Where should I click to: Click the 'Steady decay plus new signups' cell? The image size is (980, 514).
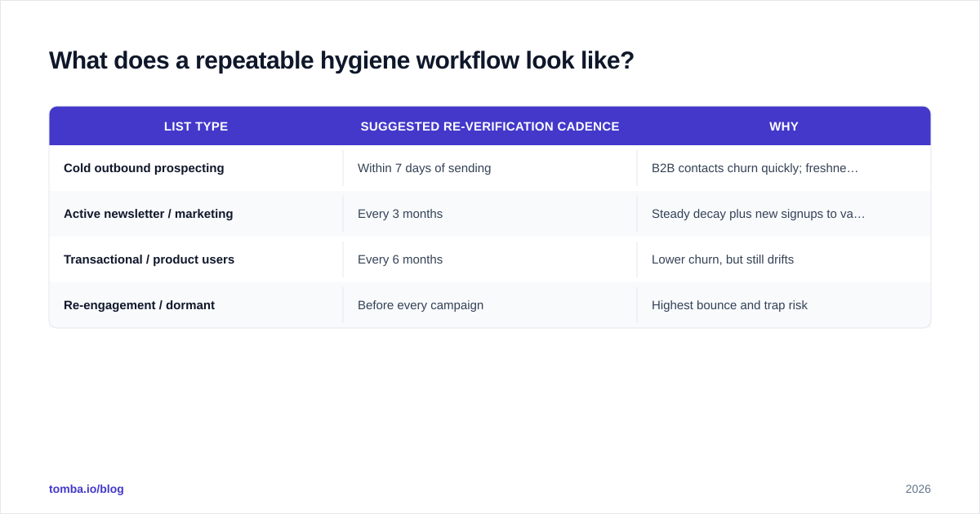click(x=784, y=214)
